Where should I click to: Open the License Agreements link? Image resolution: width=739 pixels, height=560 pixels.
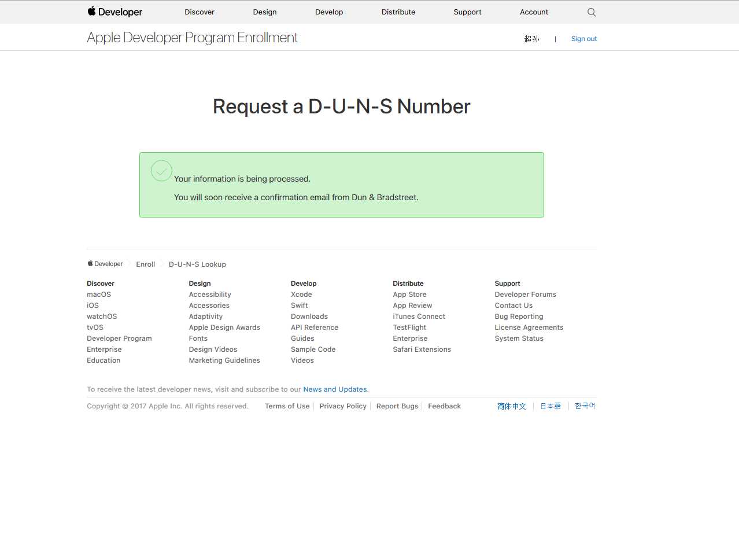click(529, 327)
